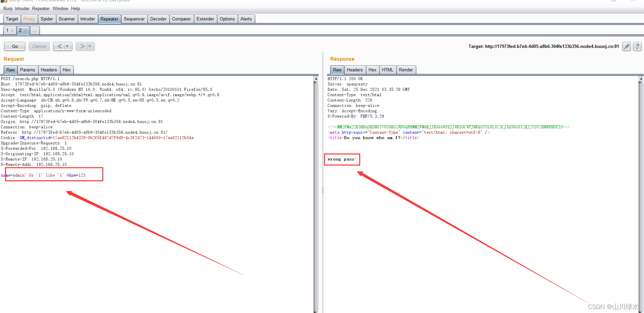
Task: Go forward in request history
Action: pos(82,46)
